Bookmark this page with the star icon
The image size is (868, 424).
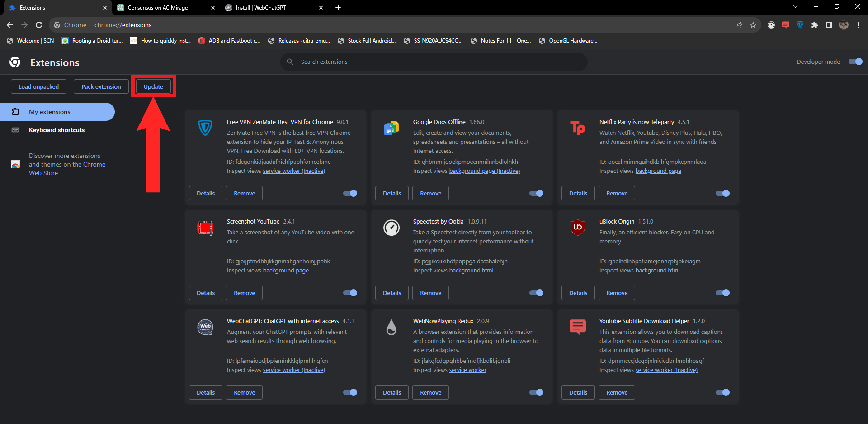point(753,25)
